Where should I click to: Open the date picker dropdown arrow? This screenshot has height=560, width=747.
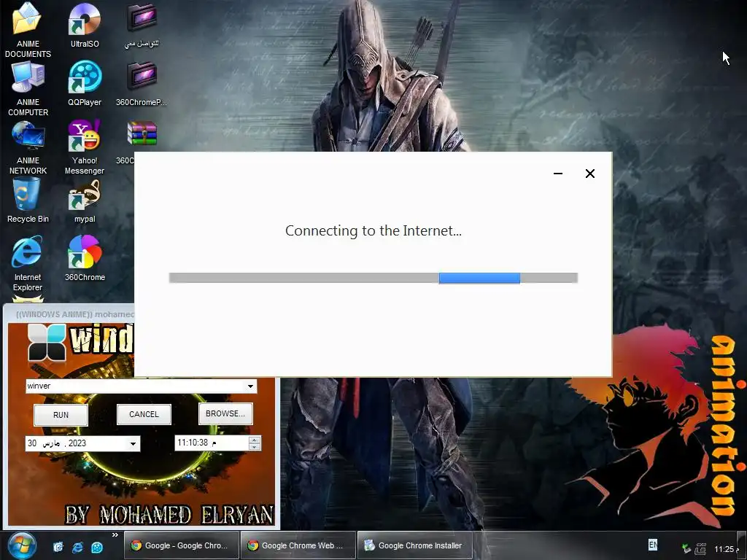pos(133,443)
